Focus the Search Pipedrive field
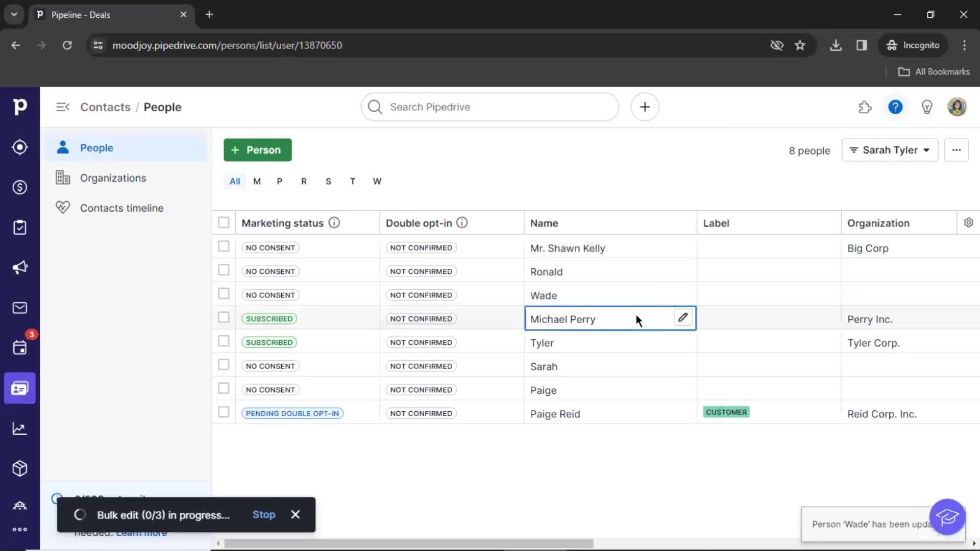The height and width of the screenshot is (551, 980). pyautogui.click(x=490, y=107)
